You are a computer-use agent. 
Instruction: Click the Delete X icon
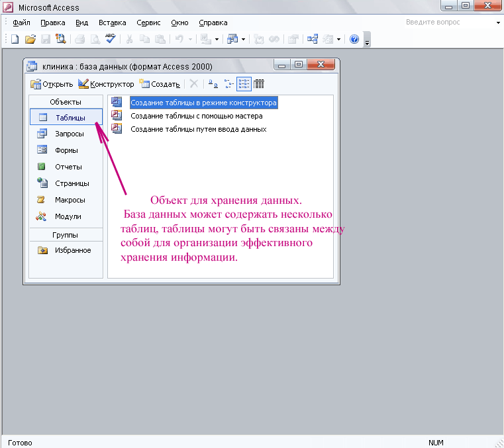pyautogui.click(x=194, y=84)
